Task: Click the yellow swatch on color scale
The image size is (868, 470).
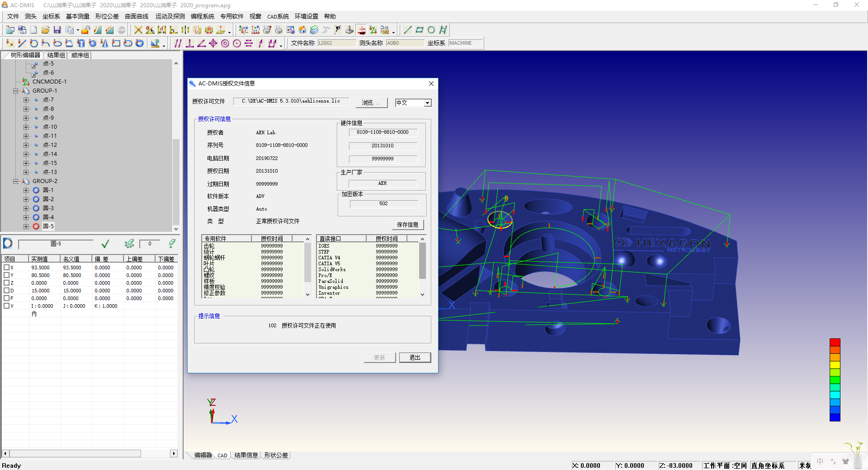Action: click(835, 365)
